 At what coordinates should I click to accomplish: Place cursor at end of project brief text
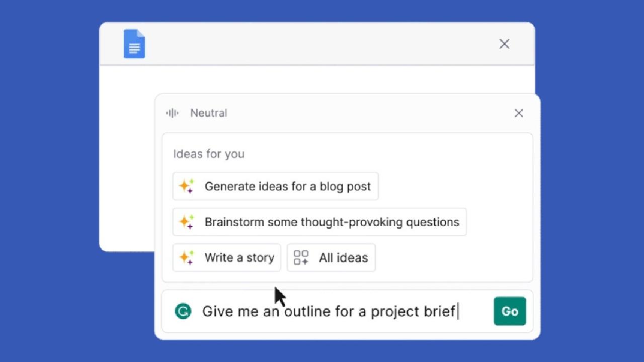click(x=457, y=311)
